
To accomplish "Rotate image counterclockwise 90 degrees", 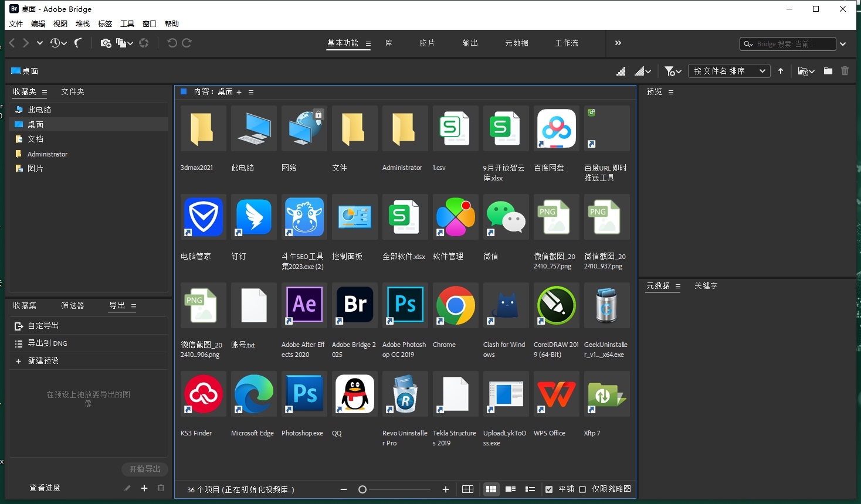I will coord(171,42).
